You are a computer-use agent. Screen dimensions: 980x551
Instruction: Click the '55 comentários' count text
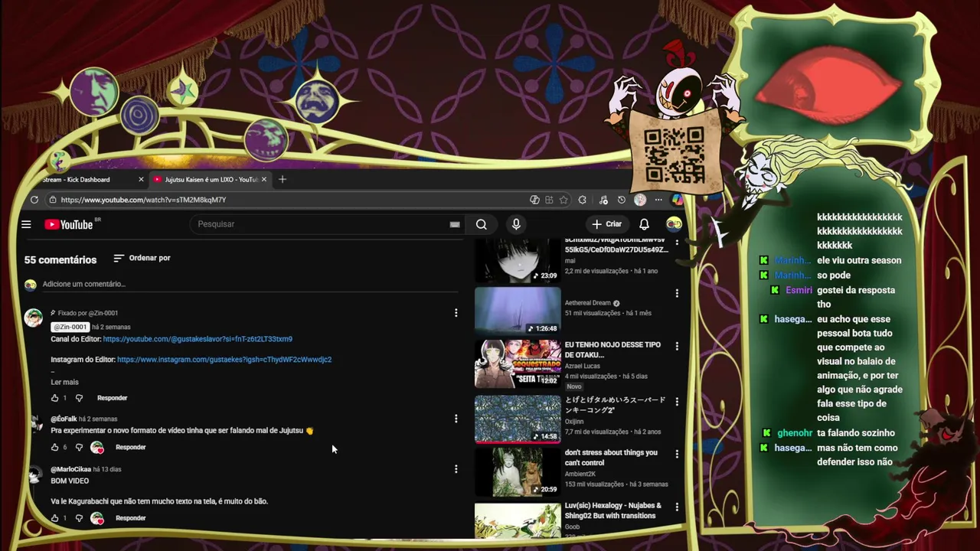60,260
